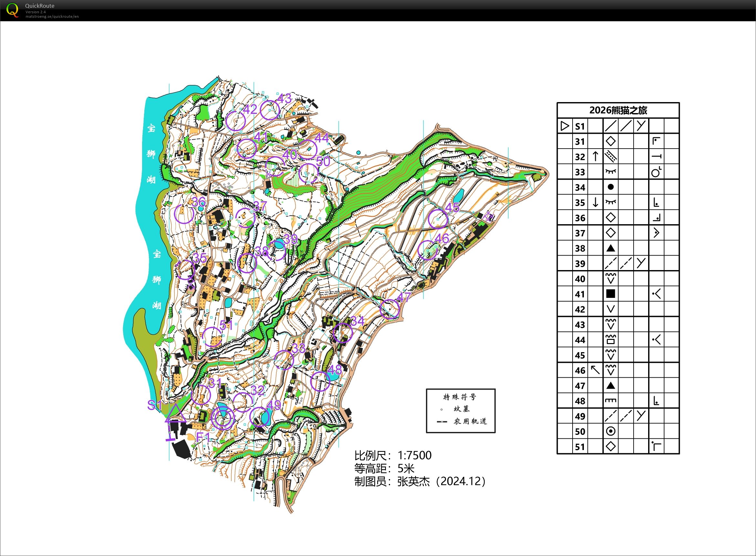The height and width of the screenshot is (556, 756).
Task: Select control circle 47 on the map
Action: click(389, 309)
